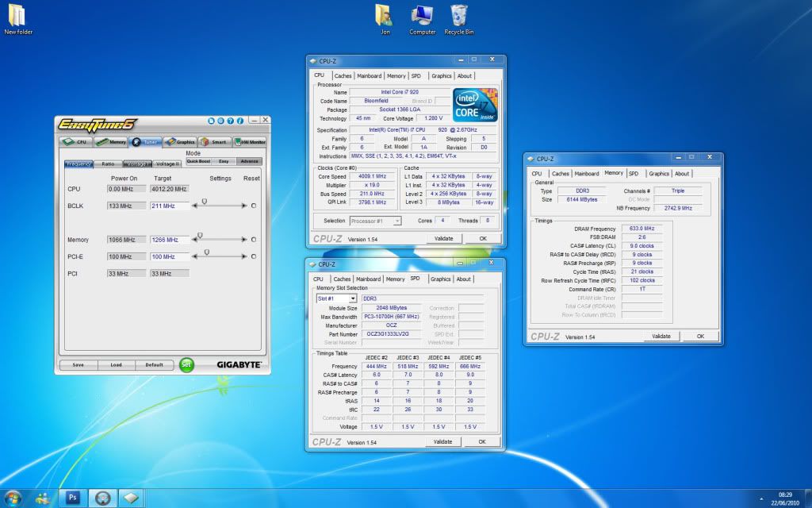Open the EasyTune6 Smart tab
The width and height of the screenshot is (812, 508).
click(215, 141)
